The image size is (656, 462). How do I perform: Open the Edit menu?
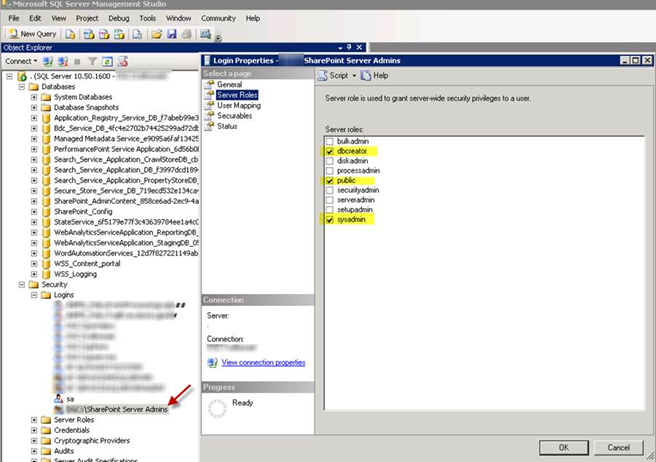tap(35, 18)
